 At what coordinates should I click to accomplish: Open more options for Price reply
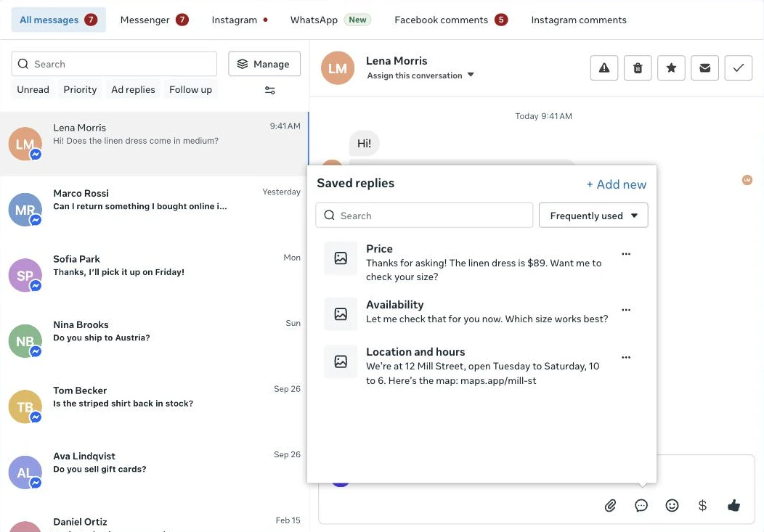(626, 253)
